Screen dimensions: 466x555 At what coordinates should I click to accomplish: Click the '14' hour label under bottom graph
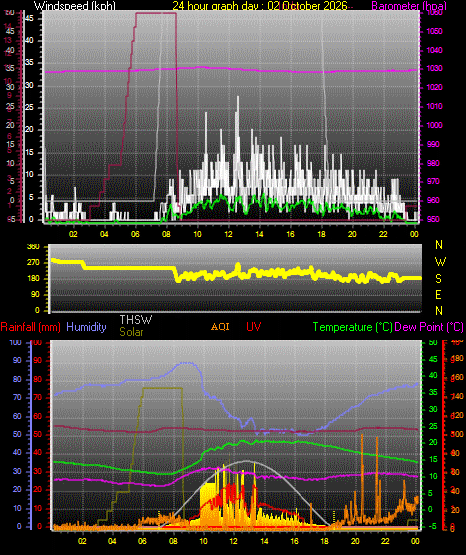[x=264, y=541]
